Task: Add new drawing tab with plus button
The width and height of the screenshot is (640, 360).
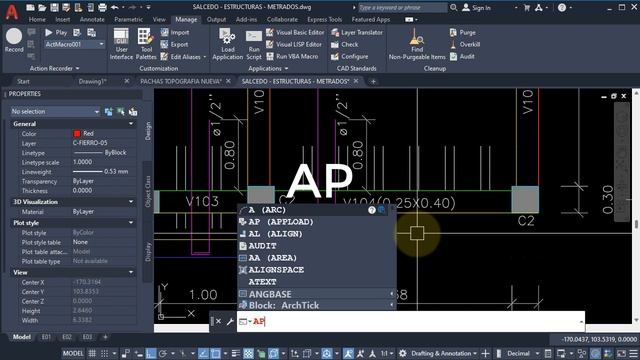Action: coord(373,82)
